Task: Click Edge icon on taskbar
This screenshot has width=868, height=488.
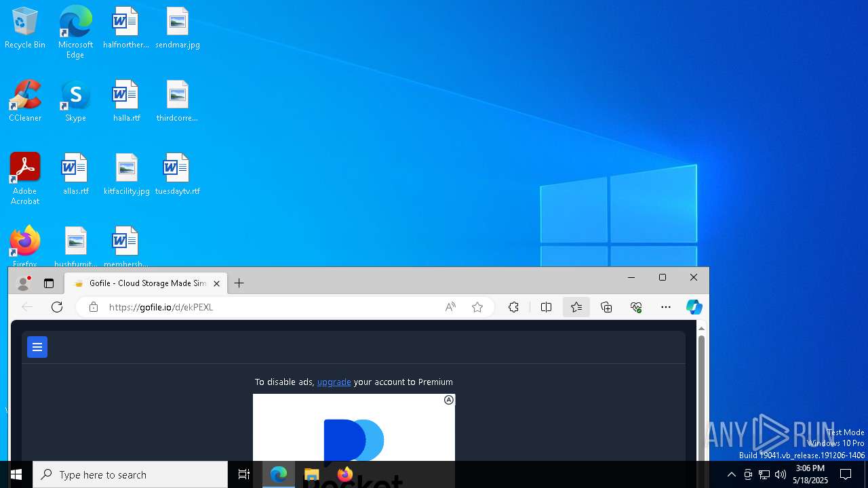Action: point(279,474)
